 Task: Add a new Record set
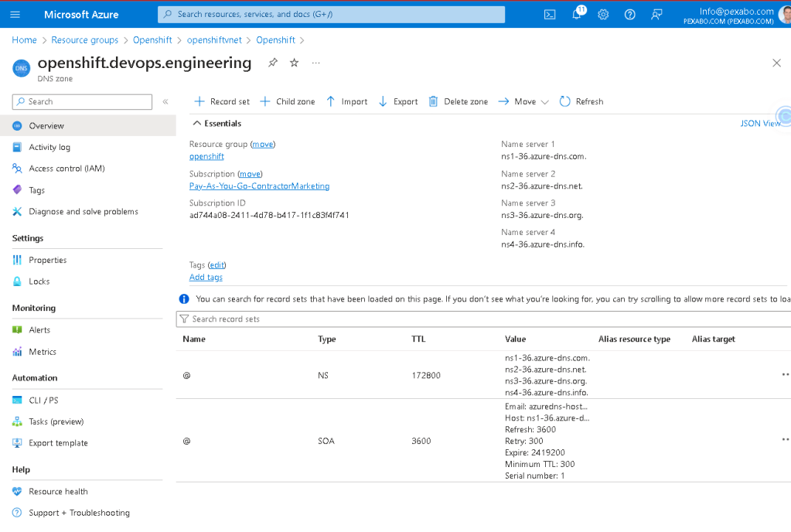[x=222, y=102]
